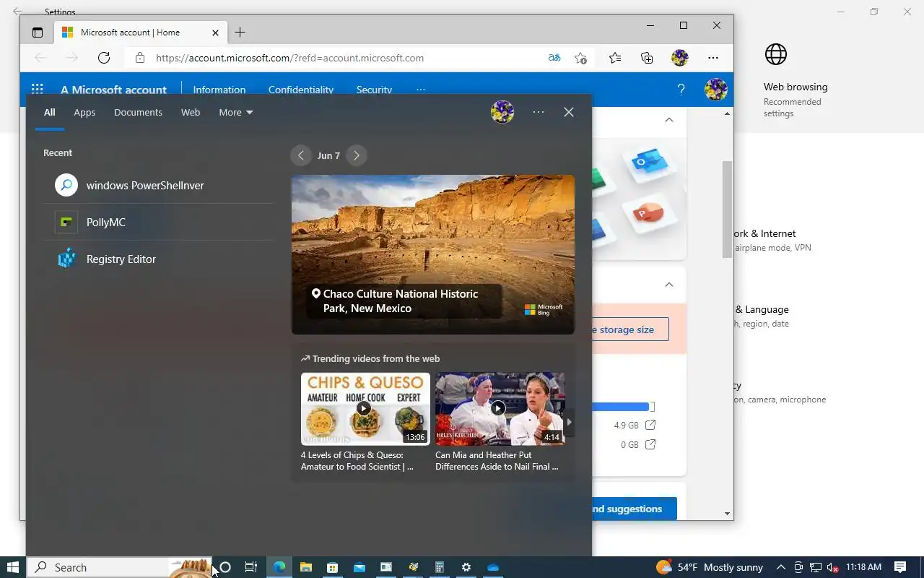The width and height of the screenshot is (924, 578).
Task: Expand the More search filter dropdown
Action: (236, 112)
